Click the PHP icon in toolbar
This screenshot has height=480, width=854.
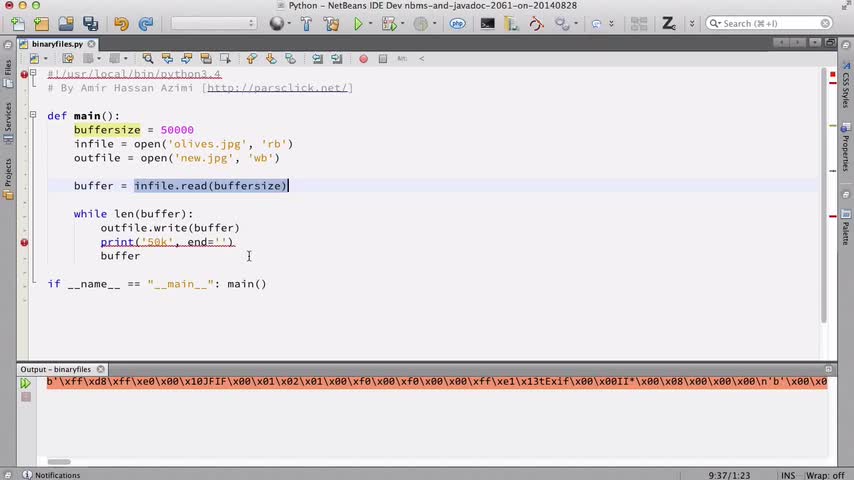click(458, 23)
